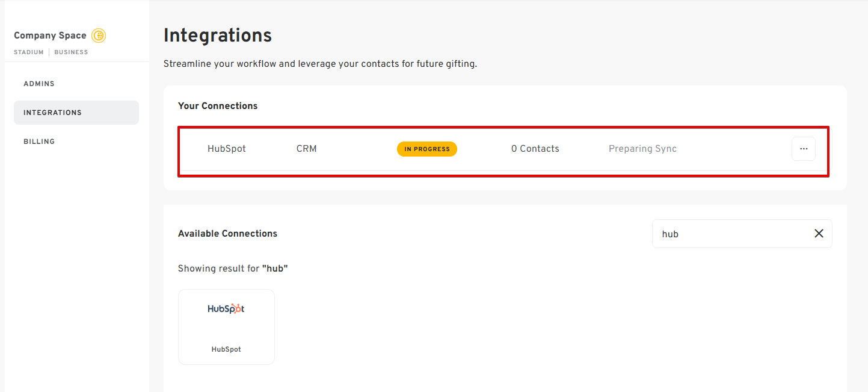868x392 pixels.
Task: Click the Your Connections heading
Action: (218, 106)
